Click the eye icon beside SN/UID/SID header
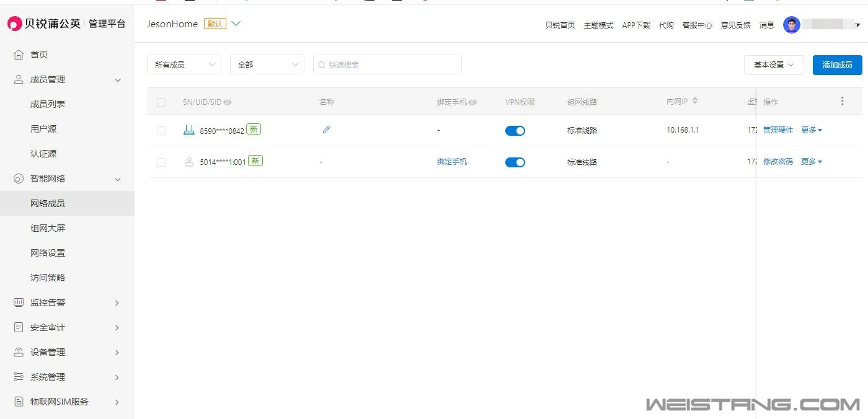The width and height of the screenshot is (868, 419). tap(228, 102)
